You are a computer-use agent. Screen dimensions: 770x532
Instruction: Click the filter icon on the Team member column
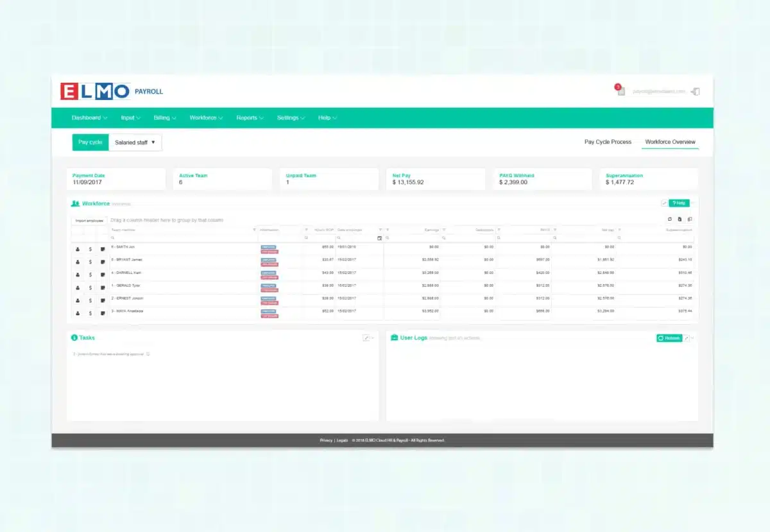(x=254, y=229)
